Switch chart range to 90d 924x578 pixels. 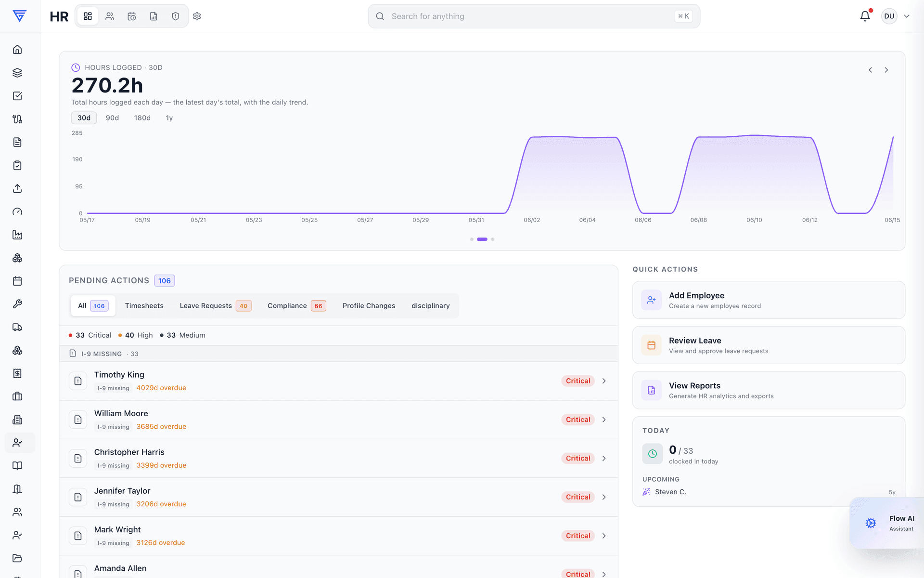(x=112, y=118)
